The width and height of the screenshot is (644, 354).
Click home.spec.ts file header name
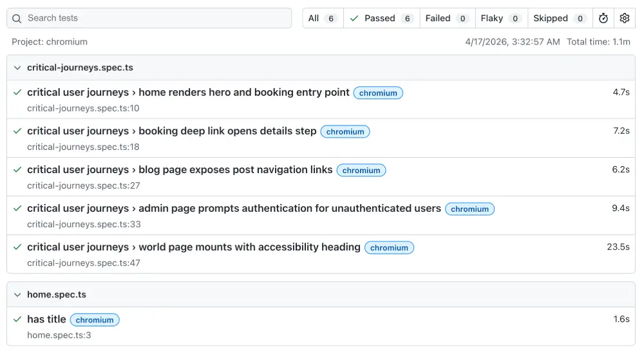pos(57,295)
